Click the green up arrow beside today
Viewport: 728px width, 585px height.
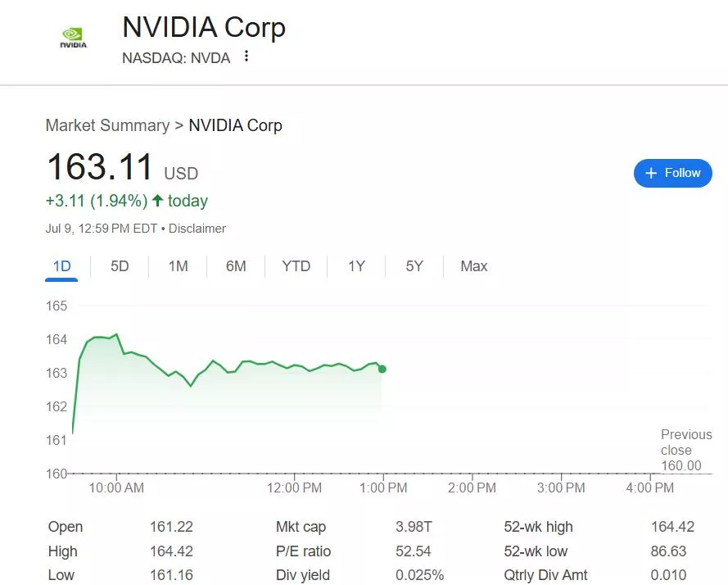pyautogui.click(x=158, y=201)
